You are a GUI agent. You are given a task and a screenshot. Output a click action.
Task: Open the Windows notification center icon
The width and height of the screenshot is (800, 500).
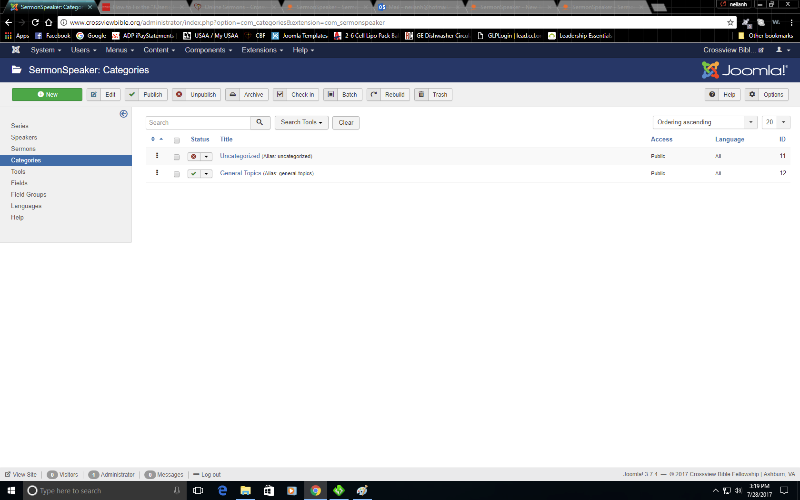(784, 490)
